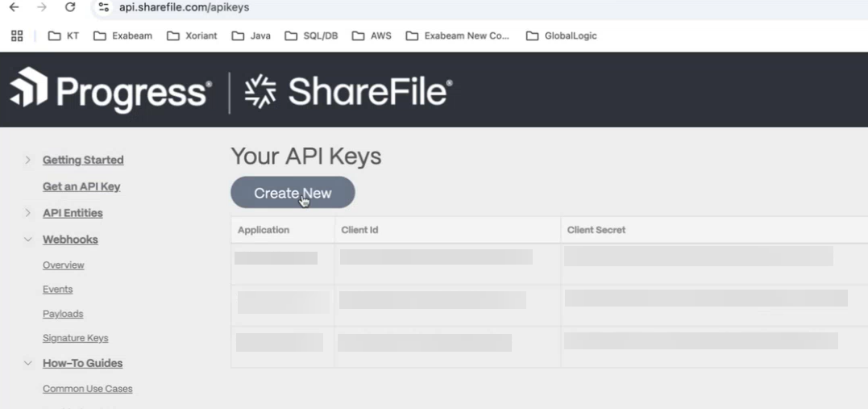Click the address bar URL api.sharefile.com/apikeys
Image resolution: width=868 pixels, height=409 pixels.
coord(184,8)
